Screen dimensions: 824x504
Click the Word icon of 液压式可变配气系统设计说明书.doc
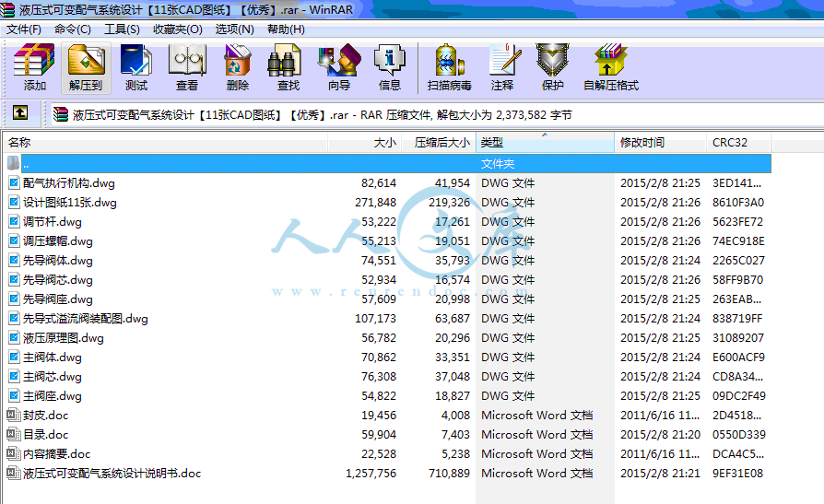coord(14,473)
